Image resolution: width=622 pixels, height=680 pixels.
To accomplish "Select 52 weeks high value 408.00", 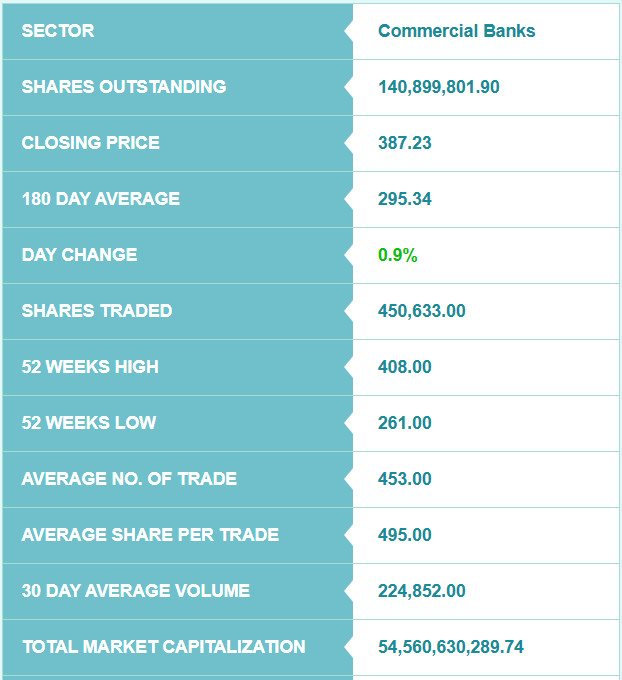I will pyautogui.click(x=405, y=366).
